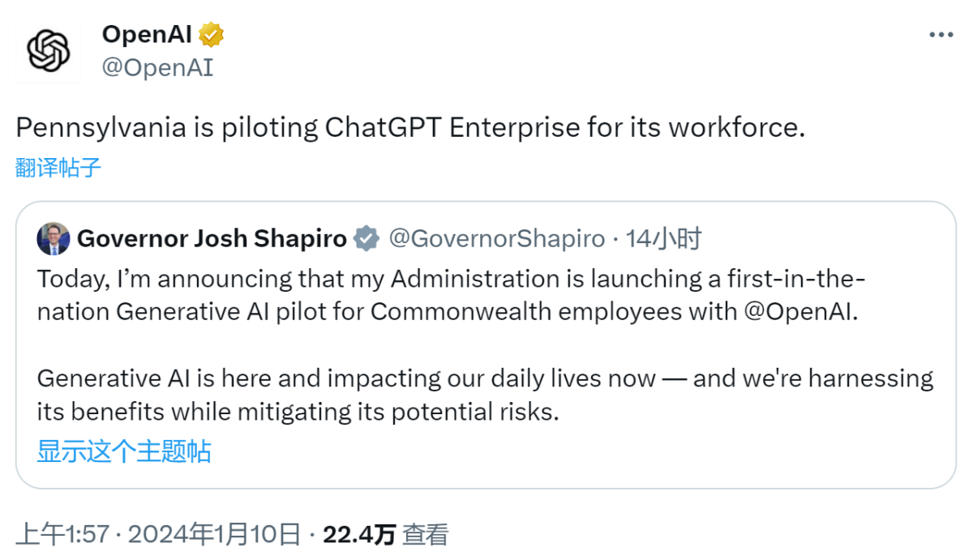Click the 查看 views label at bottom
Viewport: 973px width, 560px height.
pyautogui.click(x=426, y=534)
